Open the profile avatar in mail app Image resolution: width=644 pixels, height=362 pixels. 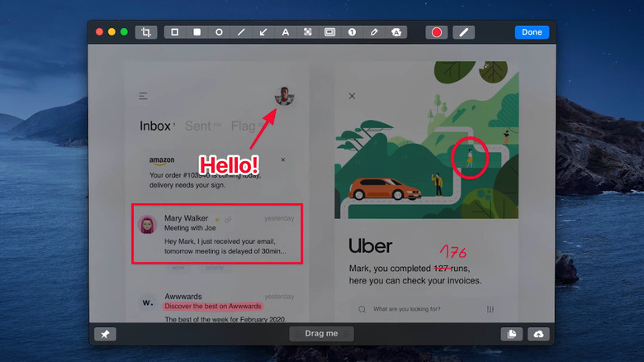[284, 96]
